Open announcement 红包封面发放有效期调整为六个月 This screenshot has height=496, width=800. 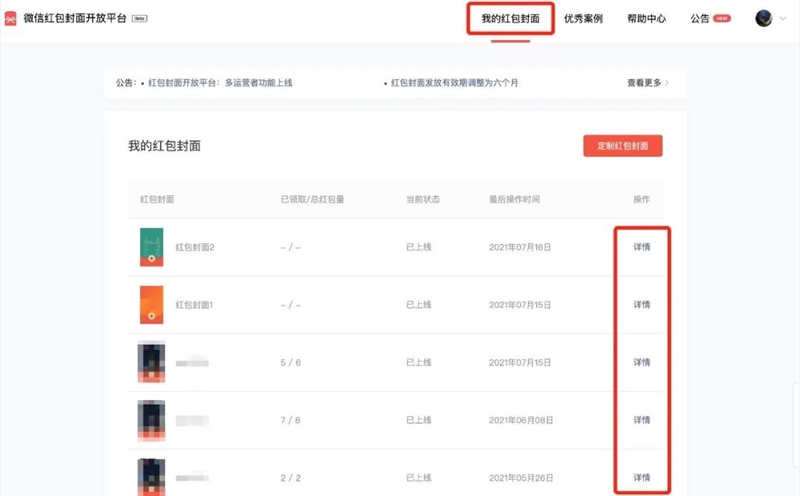pyautogui.click(x=454, y=83)
